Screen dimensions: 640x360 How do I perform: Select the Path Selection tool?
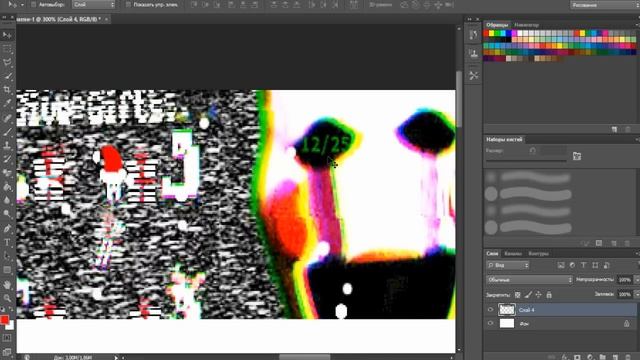7,256
